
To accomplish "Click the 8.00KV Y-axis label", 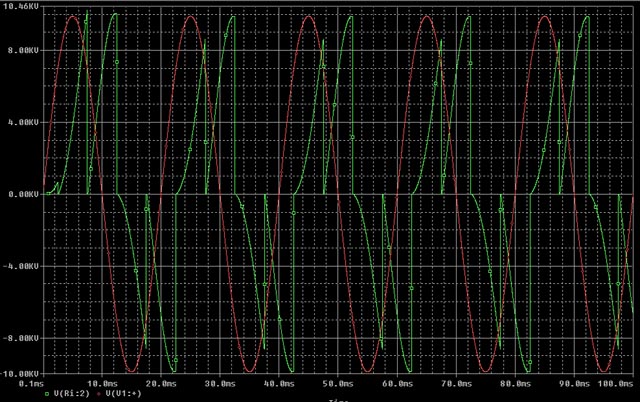I will [23, 50].
